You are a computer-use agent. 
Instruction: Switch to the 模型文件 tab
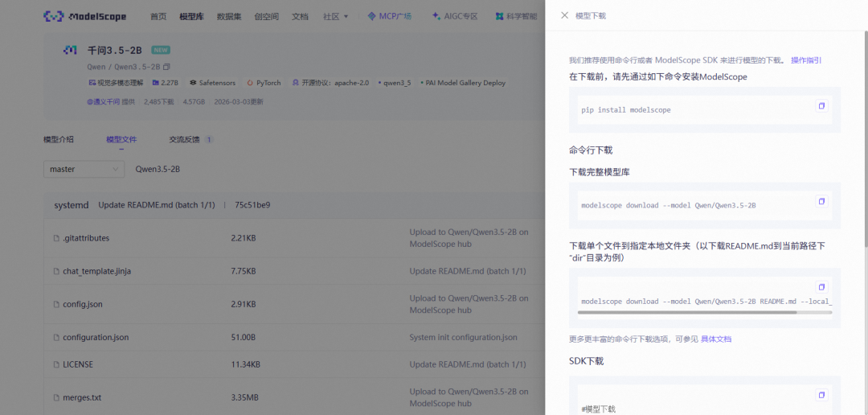click(121, 140)
